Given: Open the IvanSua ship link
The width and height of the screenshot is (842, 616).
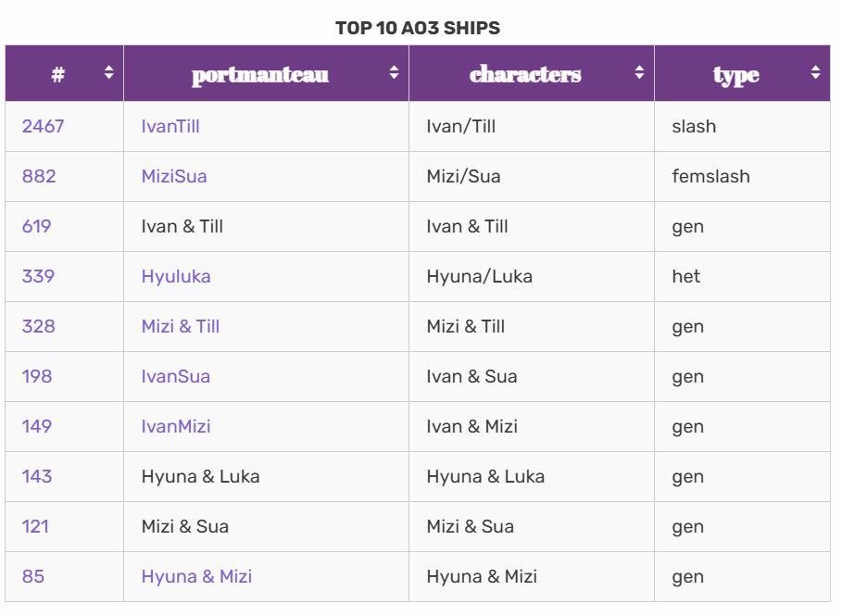Looking at the screenshot, I should pyautogui.click(x=175, y=376).
